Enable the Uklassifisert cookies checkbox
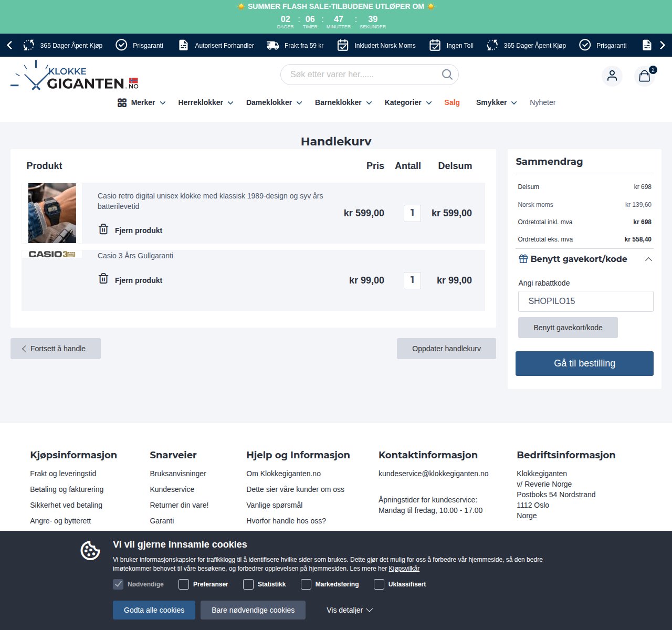Screen dimensions: 672x630 pyautogui.click(x=379, y=584)
